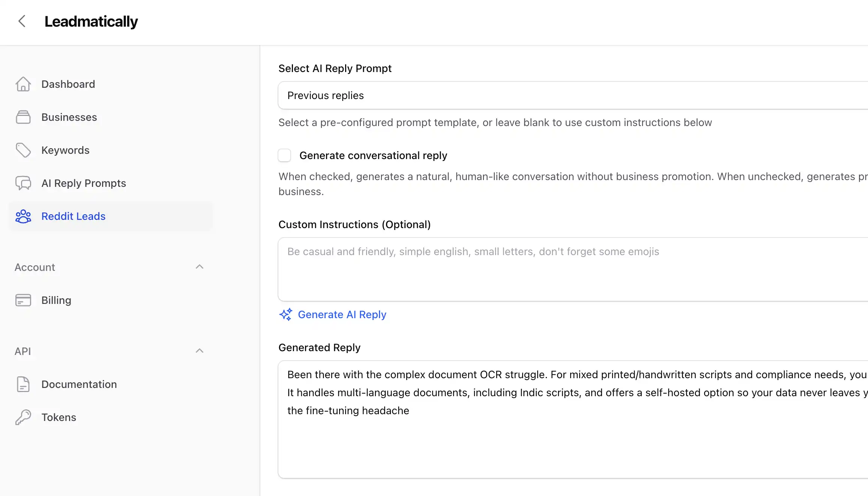Click the Leadmatically heading

pos(91,21)
